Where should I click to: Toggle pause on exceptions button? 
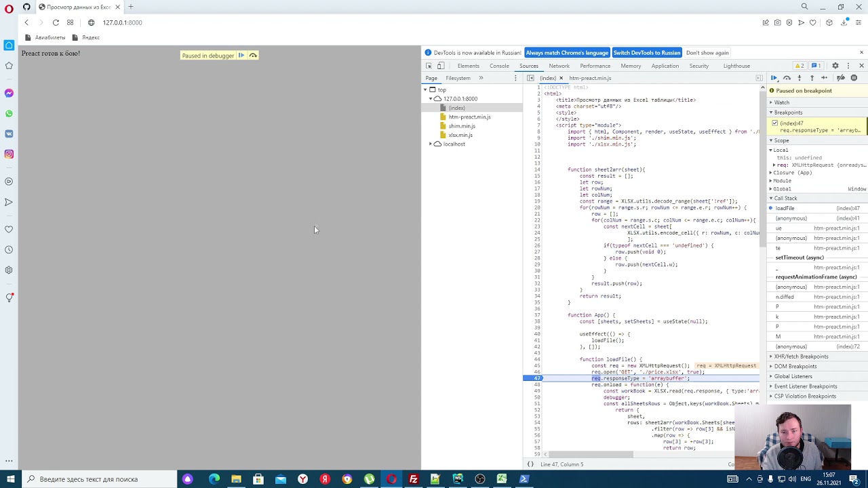854,78
